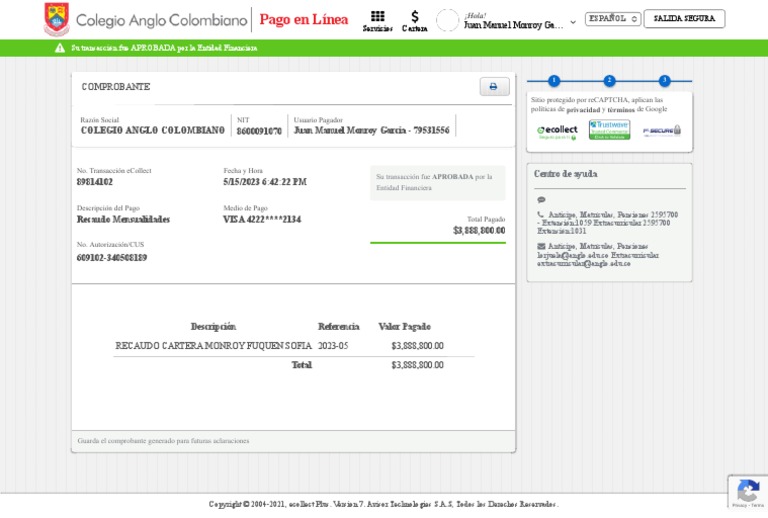Open the Servicios grid menu
Screen dimensions: 768x518
pyautogui.click(x=377, y=17)
